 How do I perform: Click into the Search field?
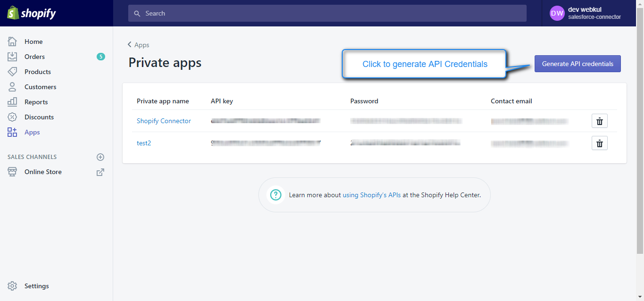(327, 13)
